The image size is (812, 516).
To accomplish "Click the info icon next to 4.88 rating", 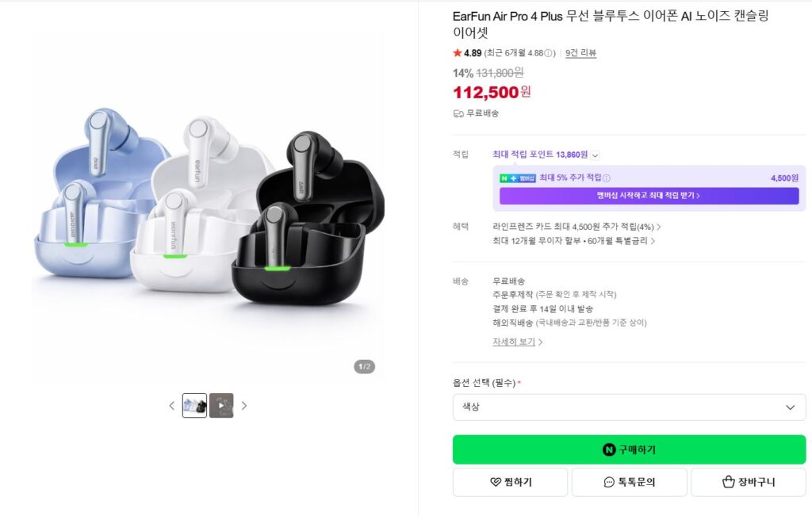I will 549,53.
